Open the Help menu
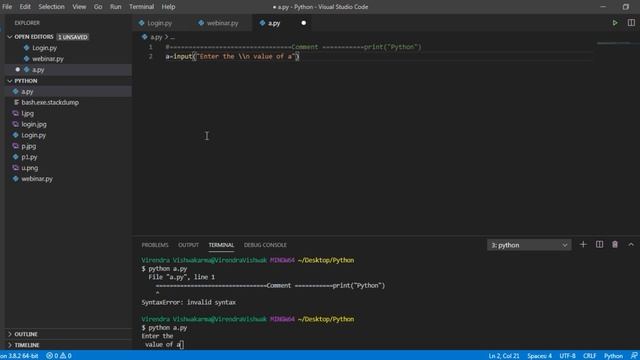640x360 pixels. click(x=168, y=7)
